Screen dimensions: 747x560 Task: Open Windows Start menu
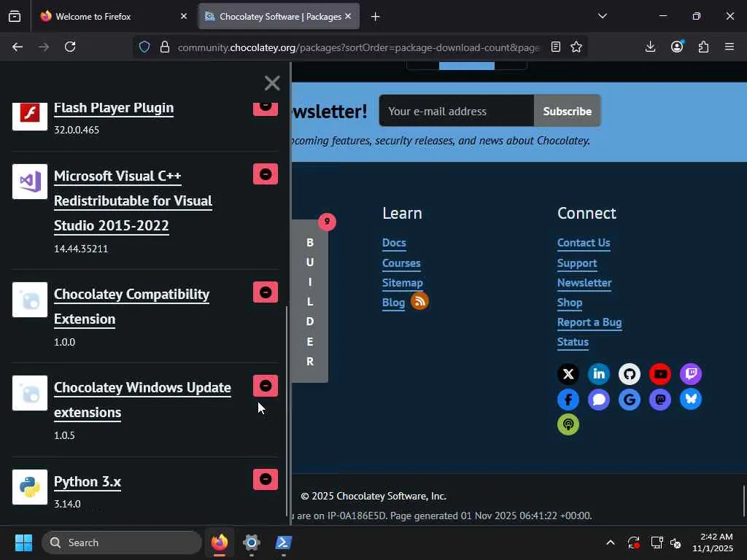(x=23, y=542)
